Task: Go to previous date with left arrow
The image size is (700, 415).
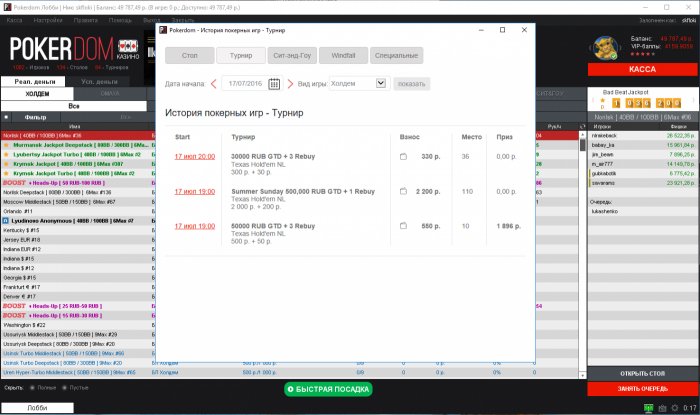Action: pos(213,84)
